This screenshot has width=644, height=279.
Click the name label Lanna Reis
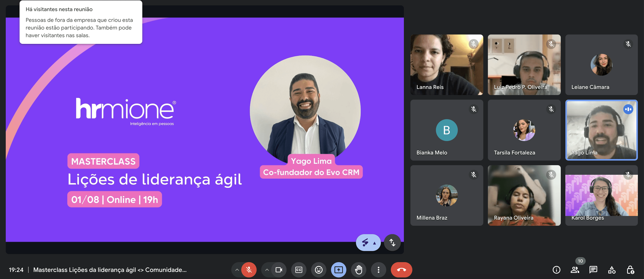430,87
